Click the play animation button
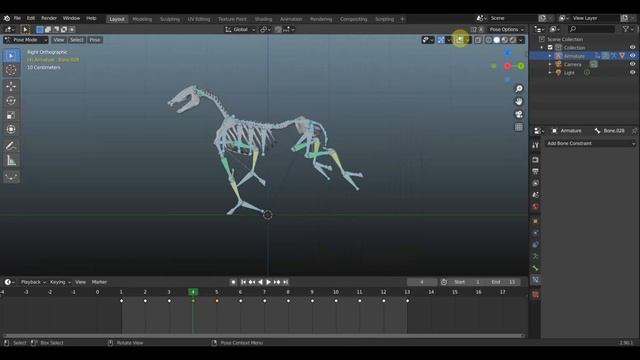640x360 pixels. (268, 282)
